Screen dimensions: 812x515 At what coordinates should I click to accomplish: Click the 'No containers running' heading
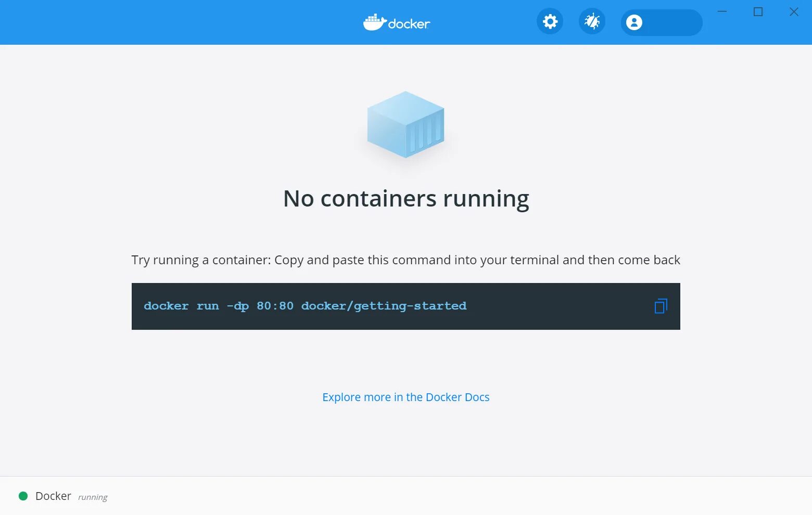tap(406, 199)
